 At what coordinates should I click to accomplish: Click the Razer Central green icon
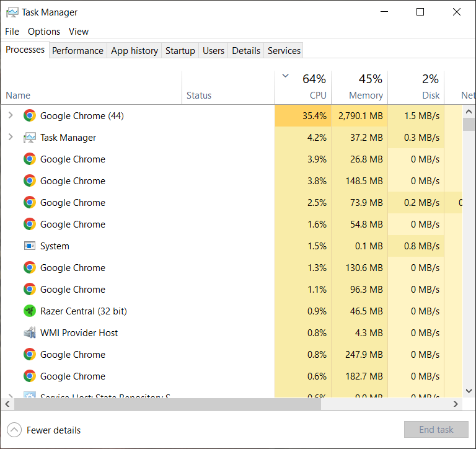(30, 311)
